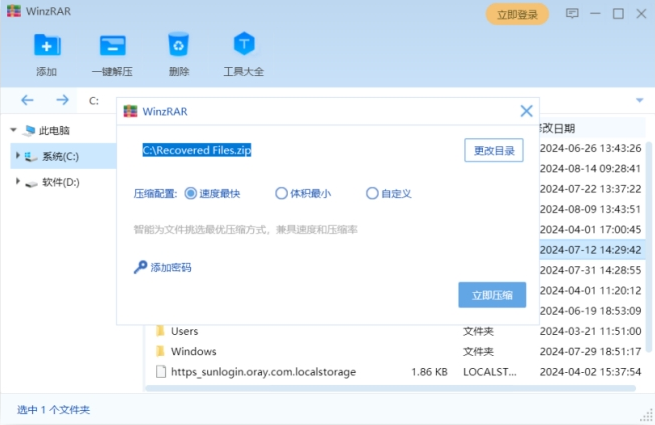This screenshot has height=425, width=655.
Task: Click the 文件夹 type in Users row
Action: pyautogui.click(x=478, y=331)
